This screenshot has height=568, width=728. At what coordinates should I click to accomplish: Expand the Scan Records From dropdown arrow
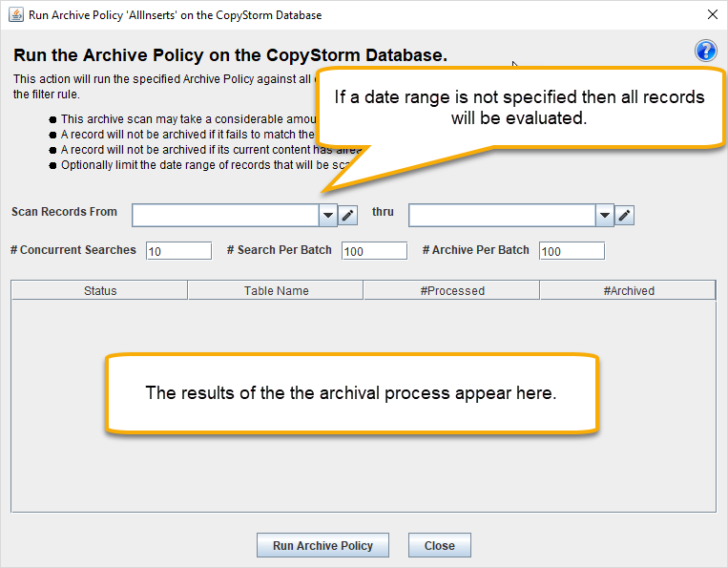328,216
